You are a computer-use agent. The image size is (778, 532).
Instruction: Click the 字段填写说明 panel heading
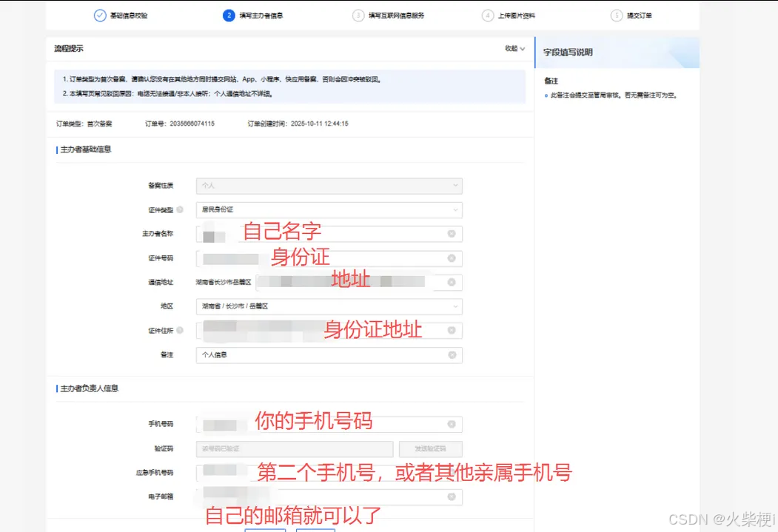click(568, 53)
